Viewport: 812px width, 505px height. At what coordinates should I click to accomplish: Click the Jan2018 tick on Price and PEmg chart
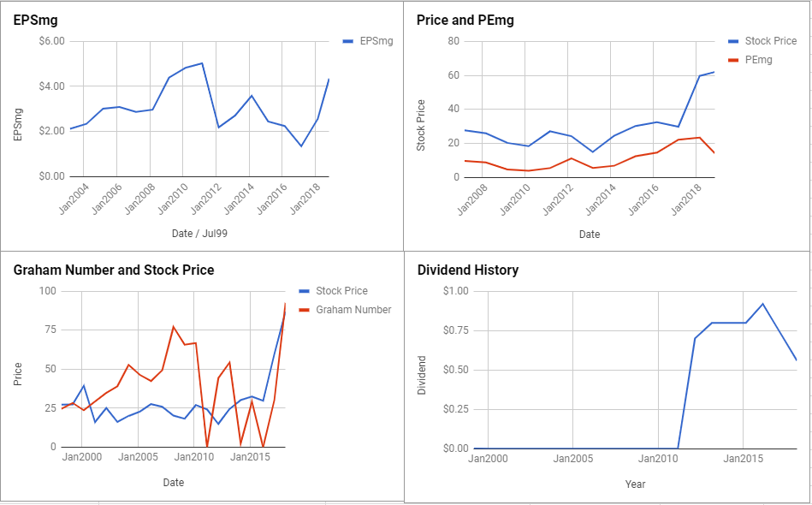click(685, 200)
